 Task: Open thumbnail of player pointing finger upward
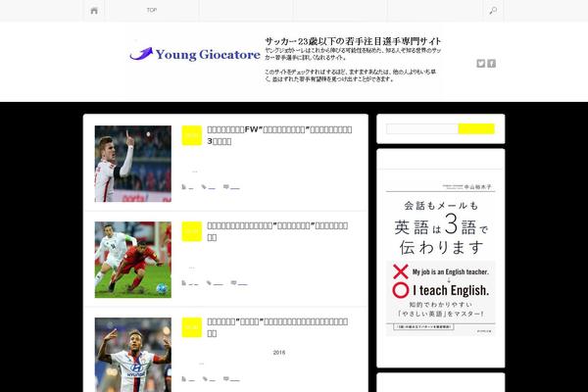(x=133, y=164)
